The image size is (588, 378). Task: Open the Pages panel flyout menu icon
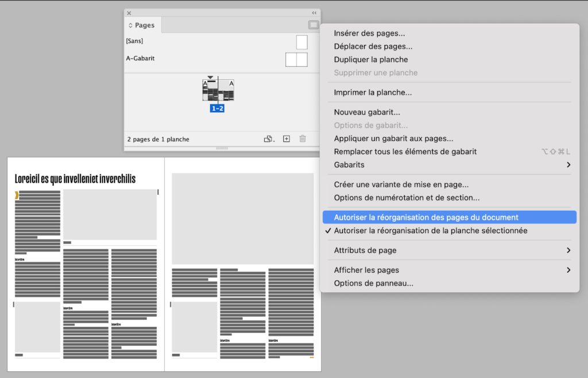click(313, 25)
